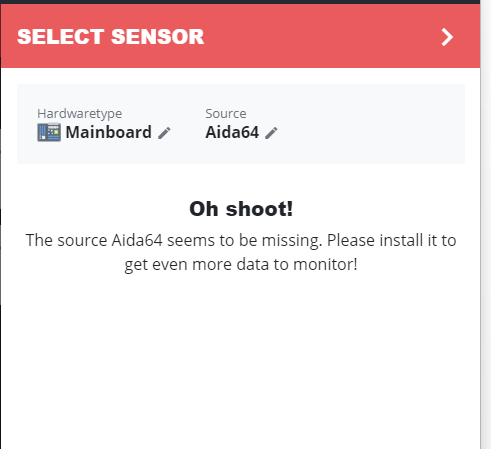Click the pencil icon next to Mainboard
Image resolution: width=491 pixels, height=449 pixels.
coord(164,133)
